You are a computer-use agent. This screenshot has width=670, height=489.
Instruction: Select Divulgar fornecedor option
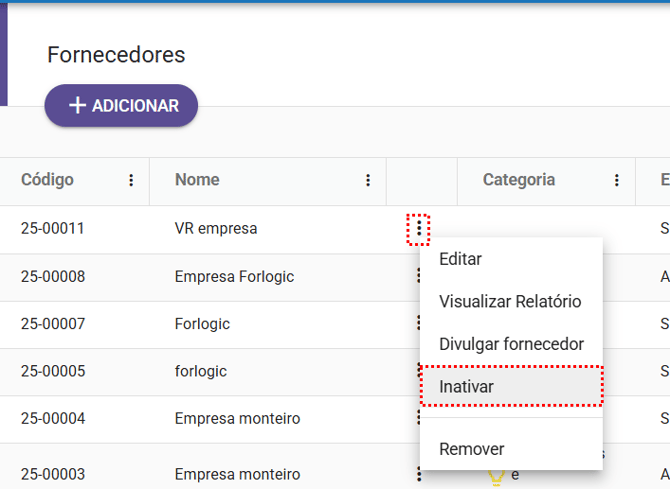[x=511, y=344]
